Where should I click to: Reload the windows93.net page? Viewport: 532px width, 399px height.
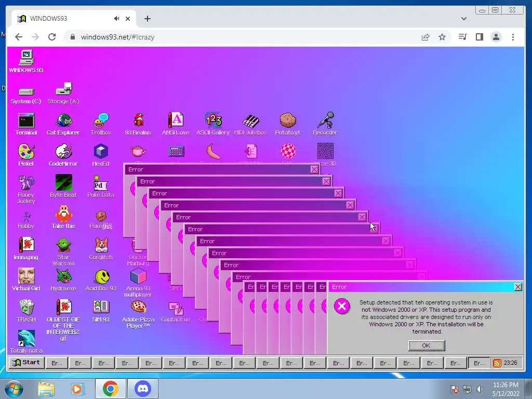(x=52, y=37)
